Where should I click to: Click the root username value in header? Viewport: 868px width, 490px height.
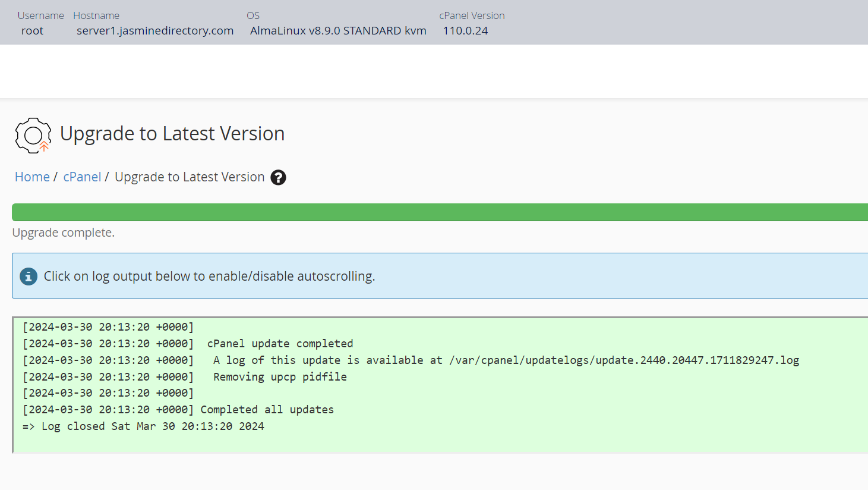pyautogui.click(x=32, y=31)
